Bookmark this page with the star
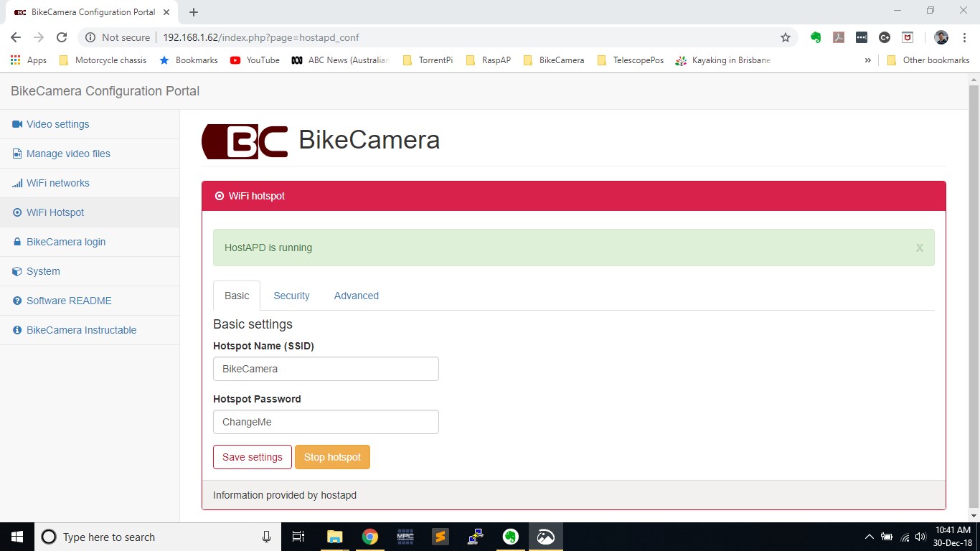The width and height of the screenshot is (980, 551). tap(786, 37)
